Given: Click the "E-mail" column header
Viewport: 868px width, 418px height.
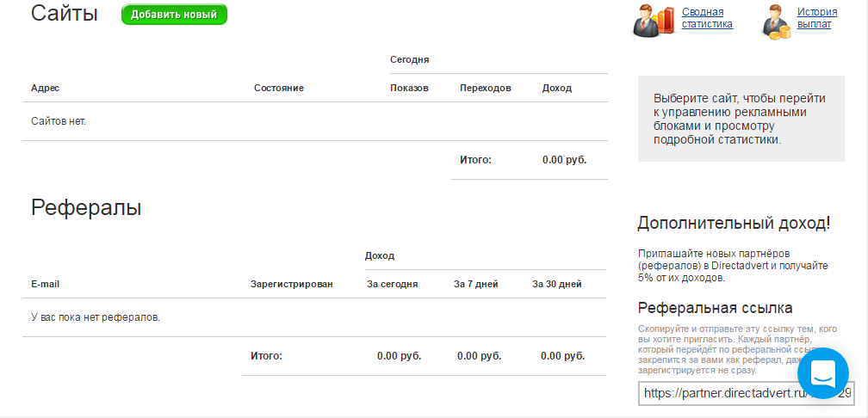Looking at the screenshot, I should tap(45, 284).
